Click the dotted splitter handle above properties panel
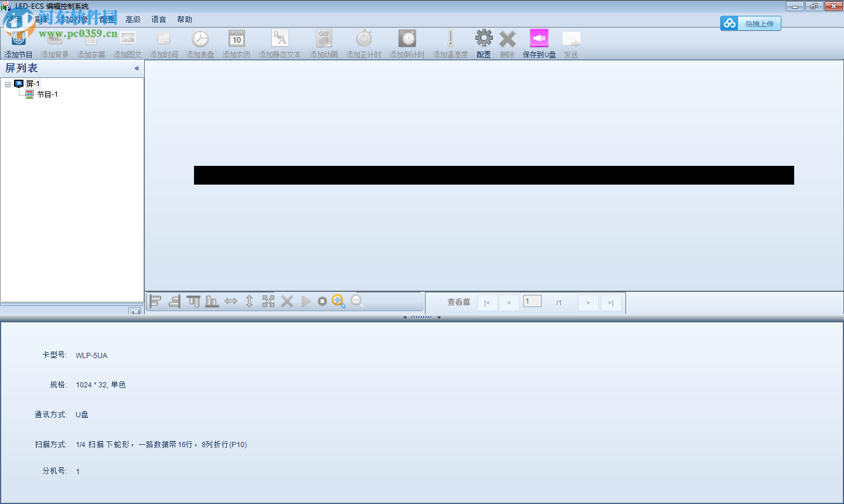The image size is (844, 504). click(421, 317)
